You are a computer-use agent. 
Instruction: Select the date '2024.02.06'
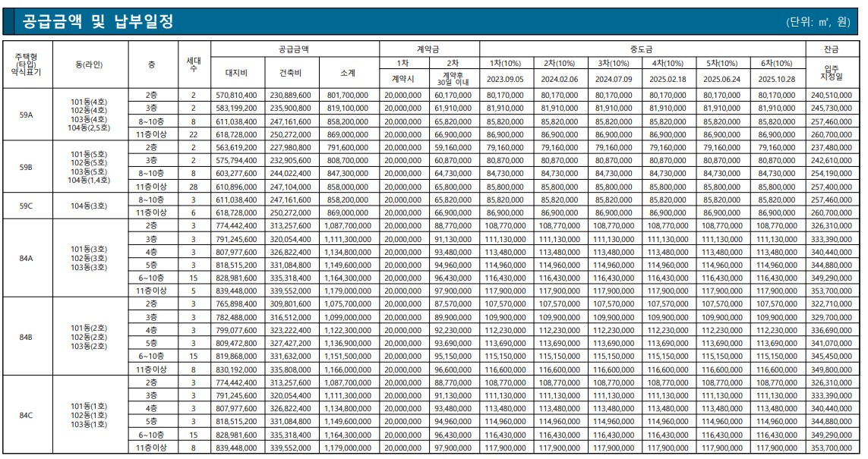click(560, 79)
